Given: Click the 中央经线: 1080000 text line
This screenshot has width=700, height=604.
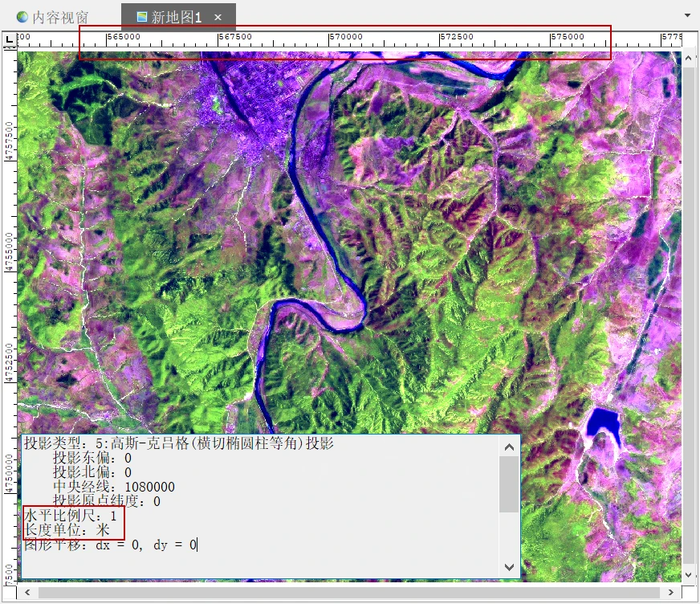Looking at the screenshot, I should click(x=113, y=487).
